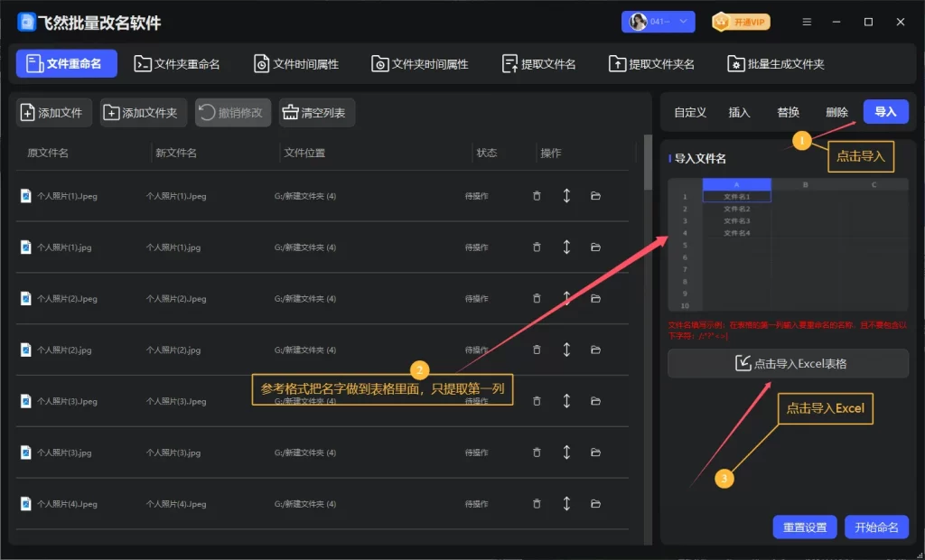This screenshot has height=560, width=925.
Task: Delete the 个人照片(1).jpg row
Action: 537,247
